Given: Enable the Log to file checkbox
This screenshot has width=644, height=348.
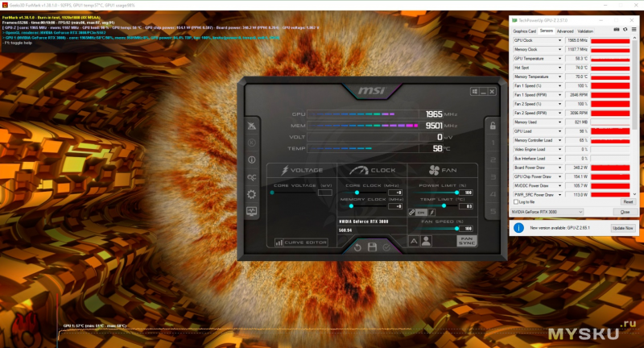Looking at the screenshot, I should pyautogui.click(x=516, y=202).
